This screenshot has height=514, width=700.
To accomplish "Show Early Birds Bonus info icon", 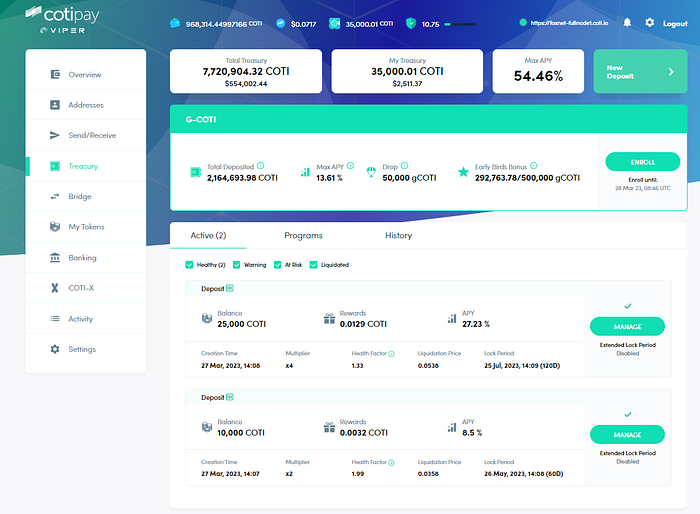I will point(533,166).
